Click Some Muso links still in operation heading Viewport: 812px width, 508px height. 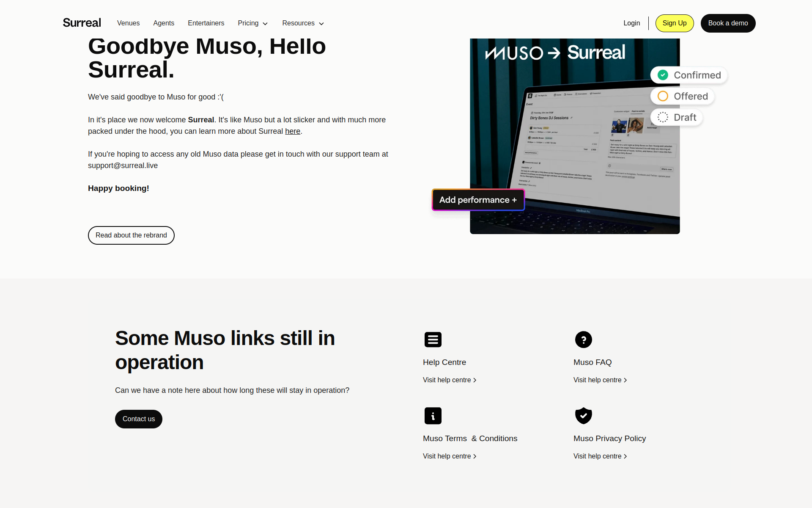point(225,350)
